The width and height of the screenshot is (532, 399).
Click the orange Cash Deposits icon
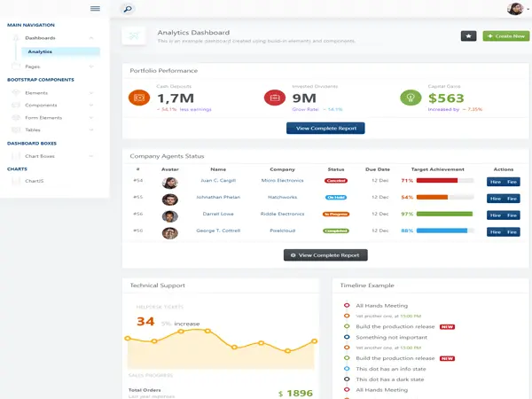pos(139,98)
